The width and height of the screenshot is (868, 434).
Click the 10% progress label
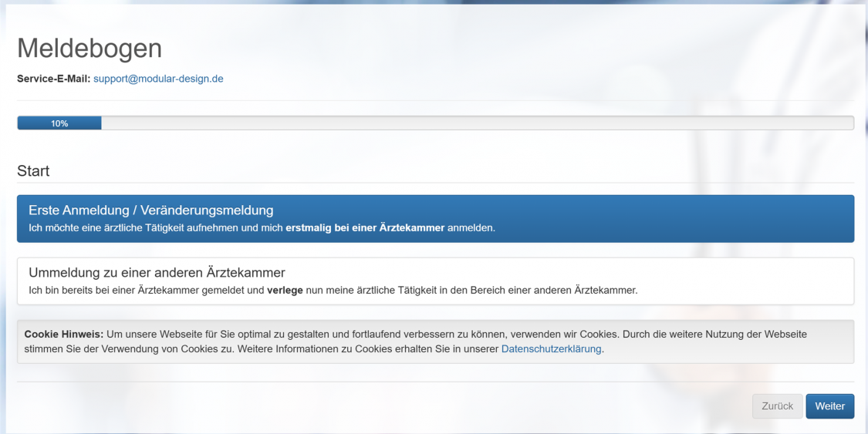[x=59, y=123]
